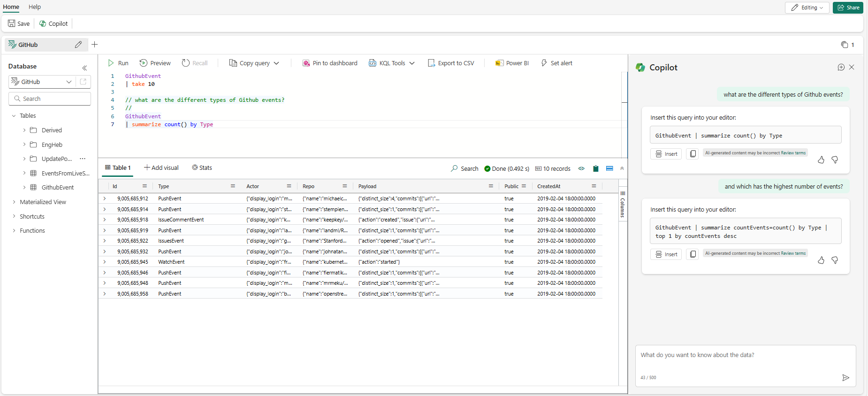Pin query to dashboard
This screenshot has width=868, height=396.
(x=330, y=63)
